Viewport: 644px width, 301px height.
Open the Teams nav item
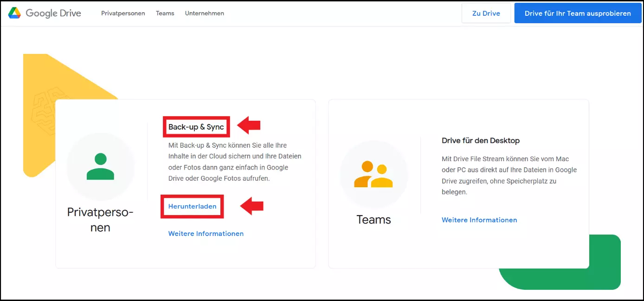click(165, 13)
